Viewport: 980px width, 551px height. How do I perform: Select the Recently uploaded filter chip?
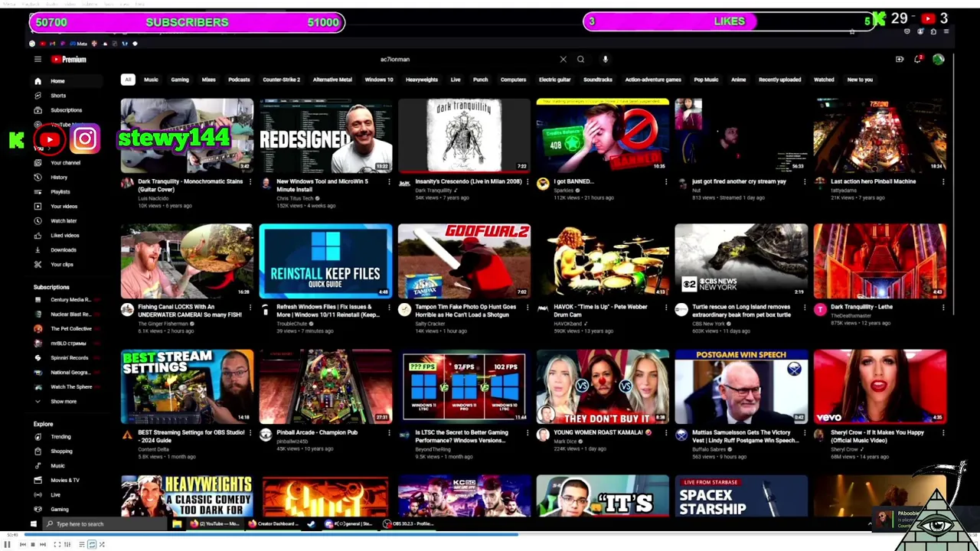pyautogui.click(x=779, y=80)
